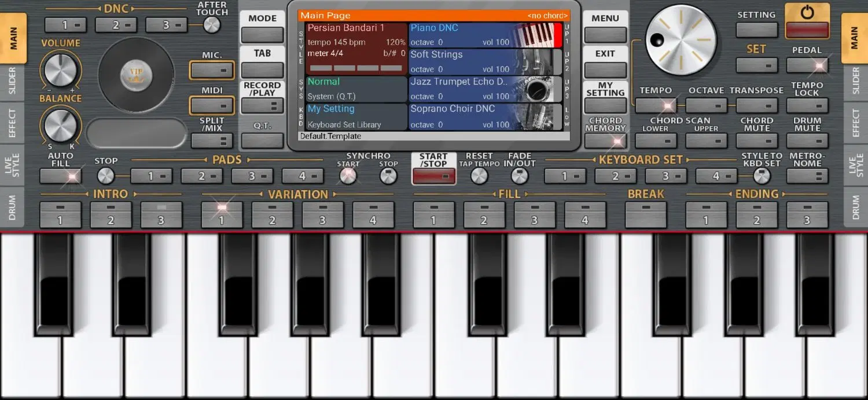This screenshot has width=868, height=400.
Task: Click the Tempo button
Action: 656,106
